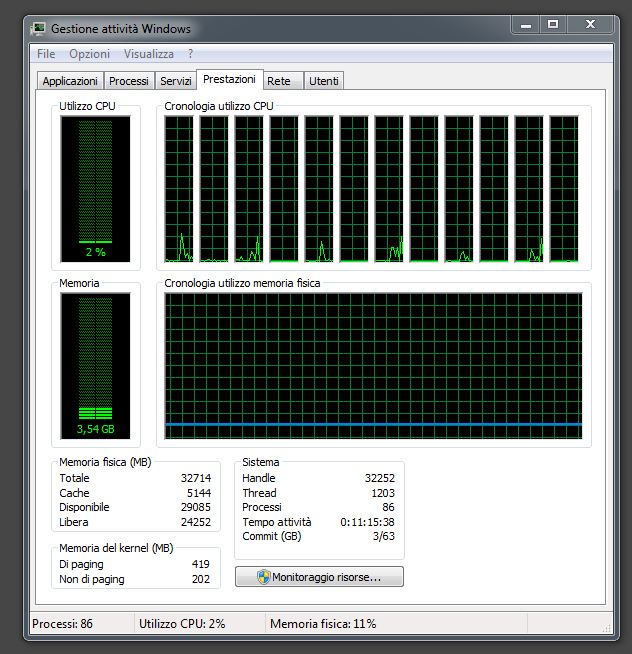Open the Visualizza menu
The height and width of the screenshot is (654, 632).
coord(149,54)
